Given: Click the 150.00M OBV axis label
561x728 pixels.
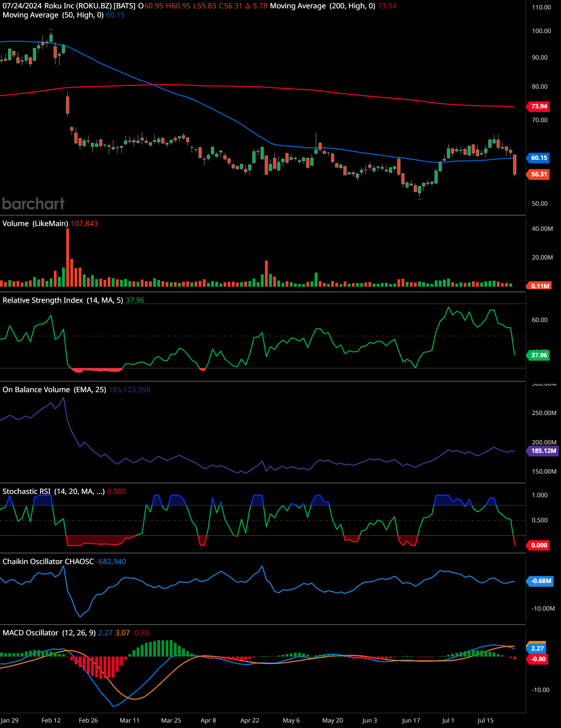Looking at the screenshot, I should [544, 471].
